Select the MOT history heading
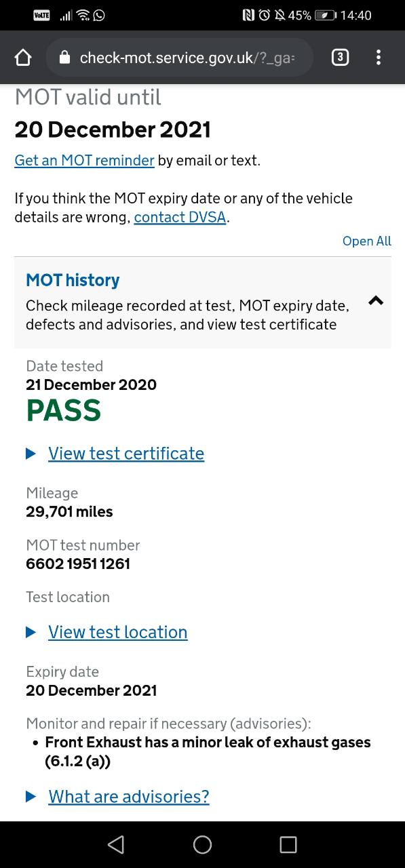 coord(73,280)
